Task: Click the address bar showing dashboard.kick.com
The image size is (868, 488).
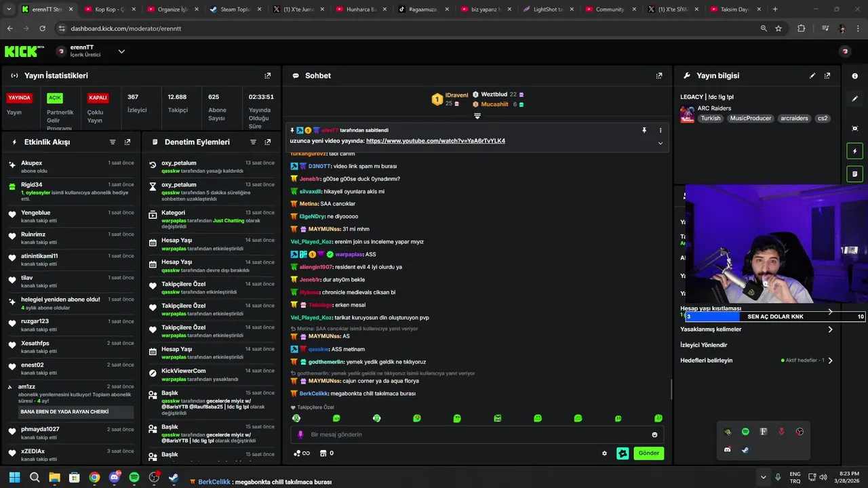Action: (x=407, y=28)
